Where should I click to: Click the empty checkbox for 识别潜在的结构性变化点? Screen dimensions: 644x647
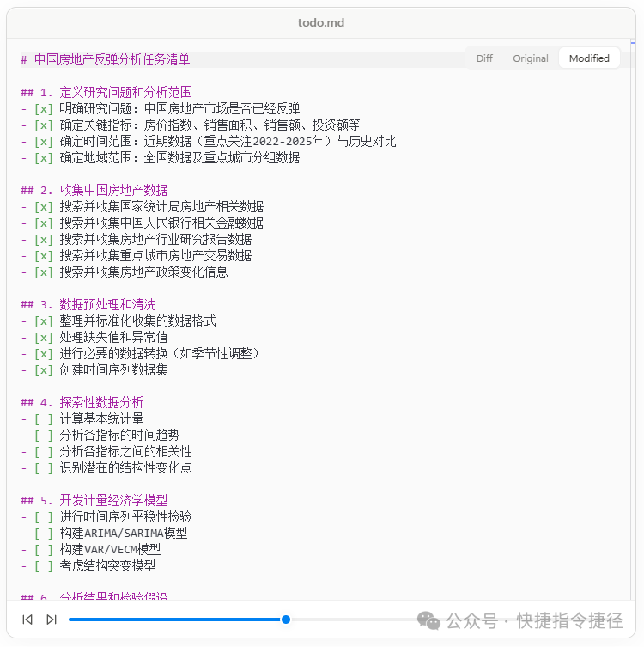pyautogui.click(x=44, y=468)
